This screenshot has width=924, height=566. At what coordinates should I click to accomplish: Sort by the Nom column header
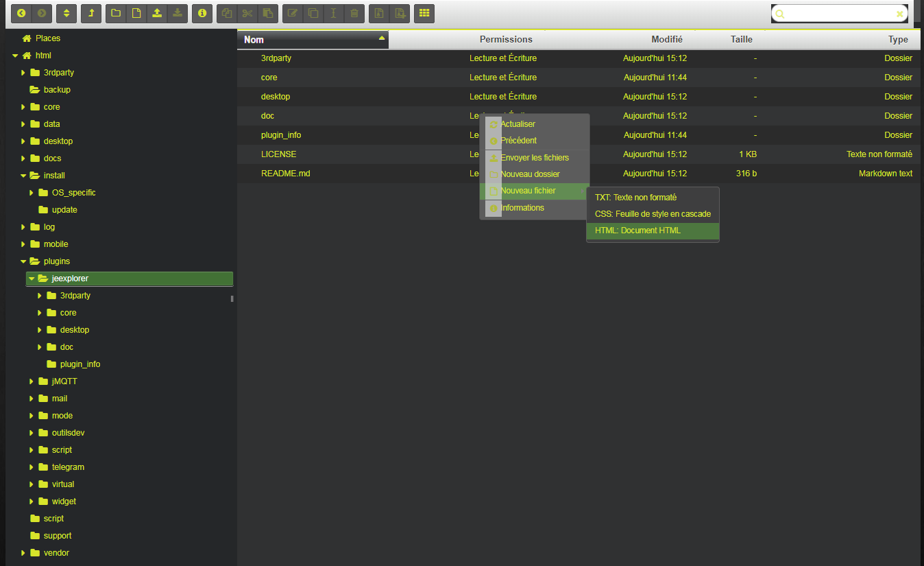[x=313, y=40]
